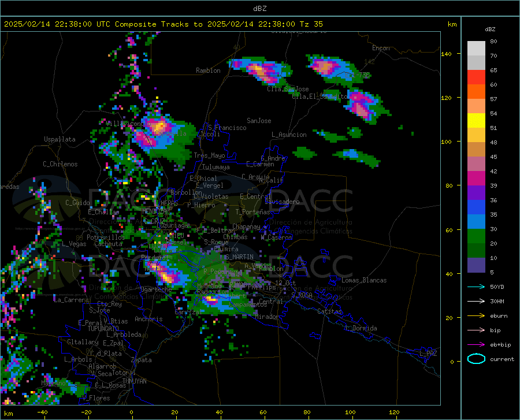Click the MENDOZA city label

[154, 211]
